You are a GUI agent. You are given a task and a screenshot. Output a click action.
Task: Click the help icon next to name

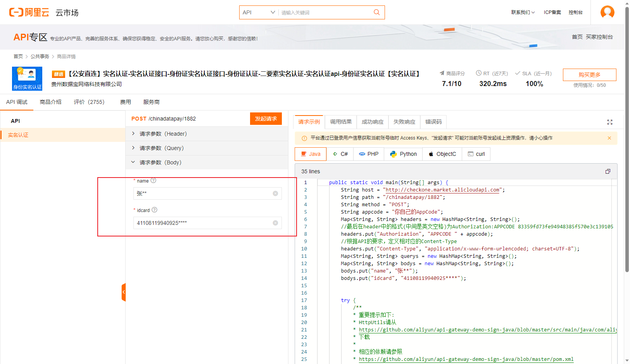tap(153, 181)
